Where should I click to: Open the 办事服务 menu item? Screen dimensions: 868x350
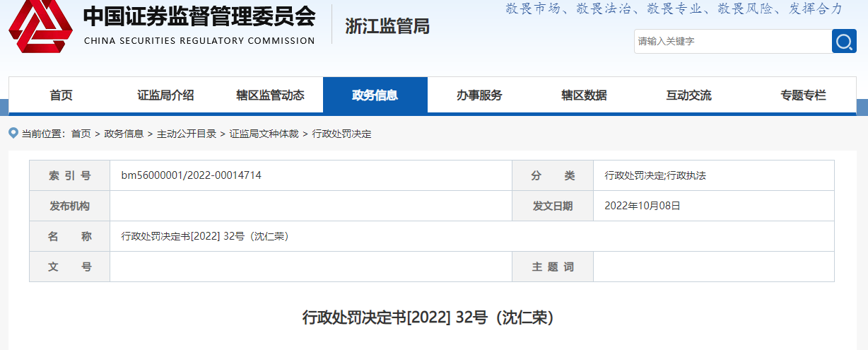pyautogui.click(x=479, y=95)
